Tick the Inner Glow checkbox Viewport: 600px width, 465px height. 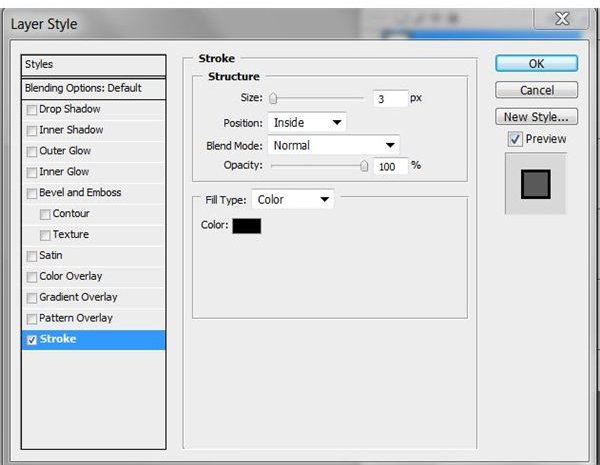pyautogui.click(x=32, y=173)
